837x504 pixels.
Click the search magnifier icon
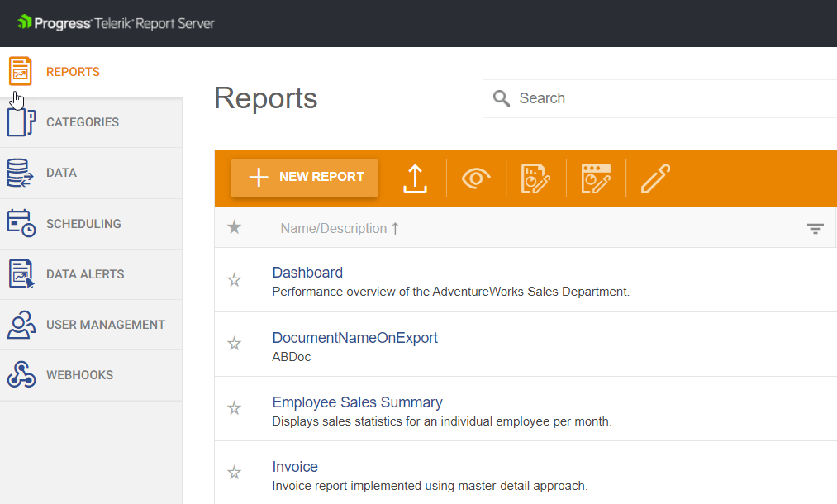coord(502,98)
